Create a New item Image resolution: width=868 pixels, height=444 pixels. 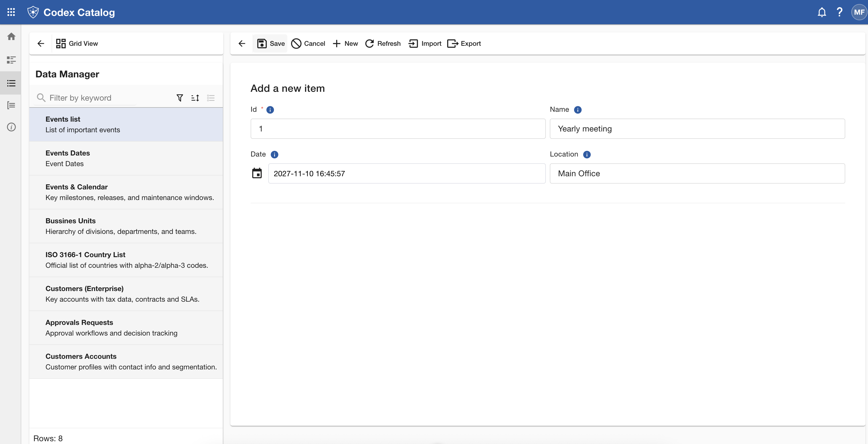pyautogui.click(x=345, y=43)
